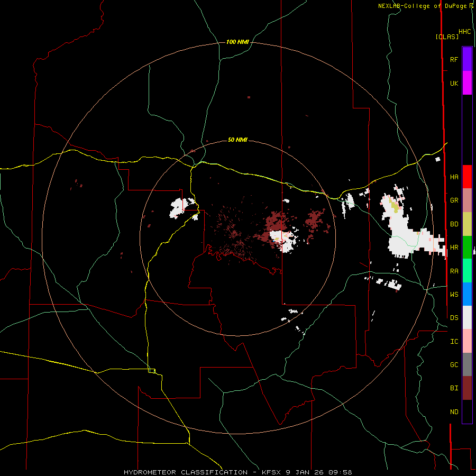Click the DS legend label

(x=454, y=318)
